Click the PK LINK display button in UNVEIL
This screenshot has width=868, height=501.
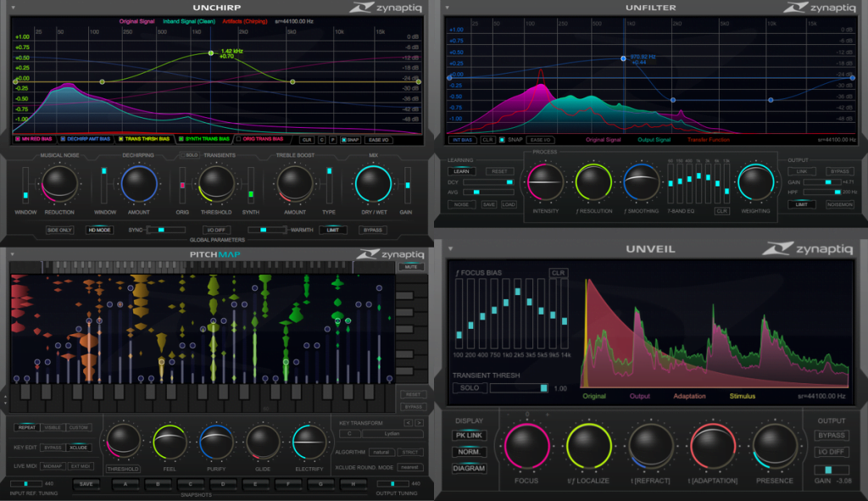point(469,435)
